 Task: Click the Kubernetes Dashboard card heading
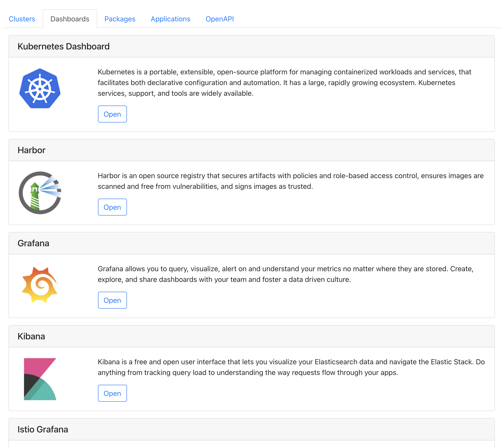click(63, 46)
